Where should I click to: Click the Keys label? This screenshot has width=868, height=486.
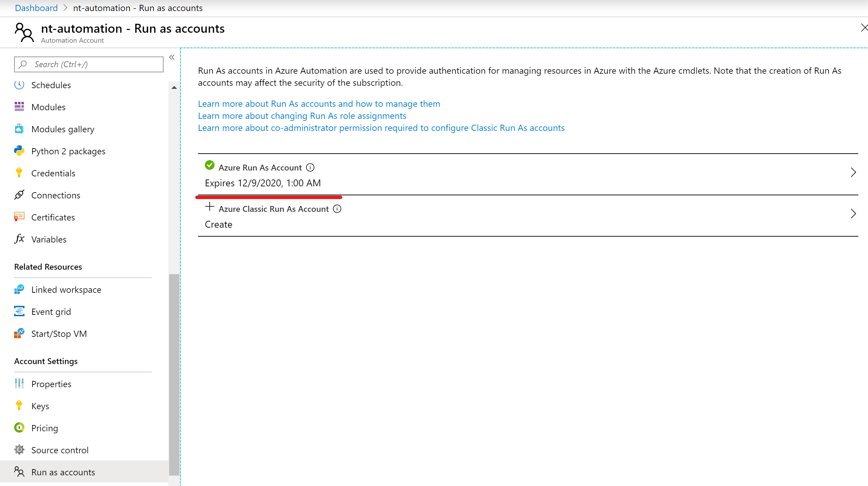click(40, 406)
